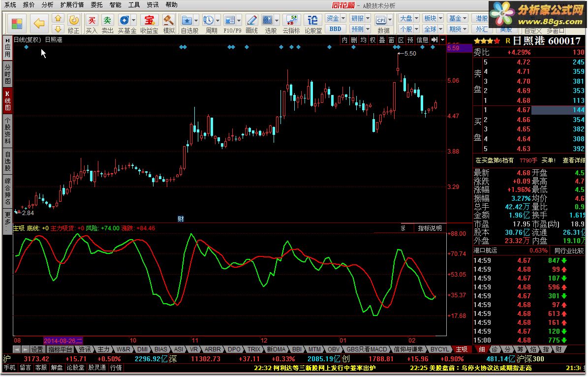588x377 pixels.
Task: Open the 基金 dropdown
Action: pos(458,18)
